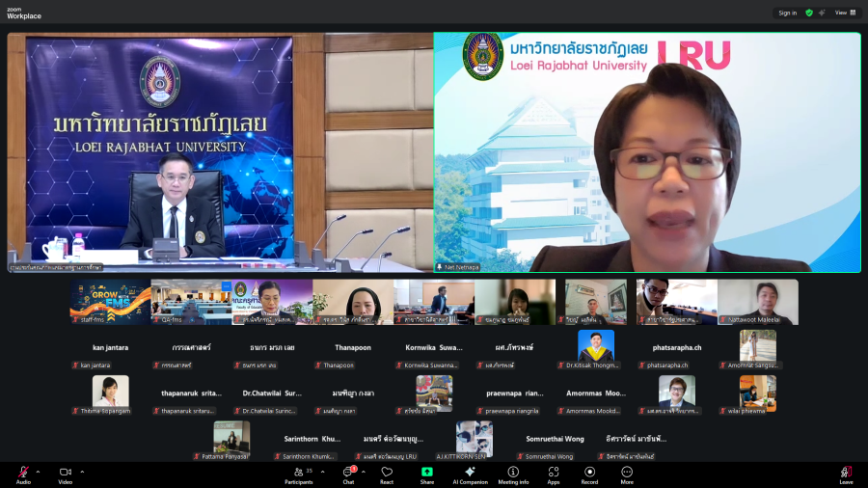Expand the video options caret
This screenshot has width=868, height=488.
81,472
